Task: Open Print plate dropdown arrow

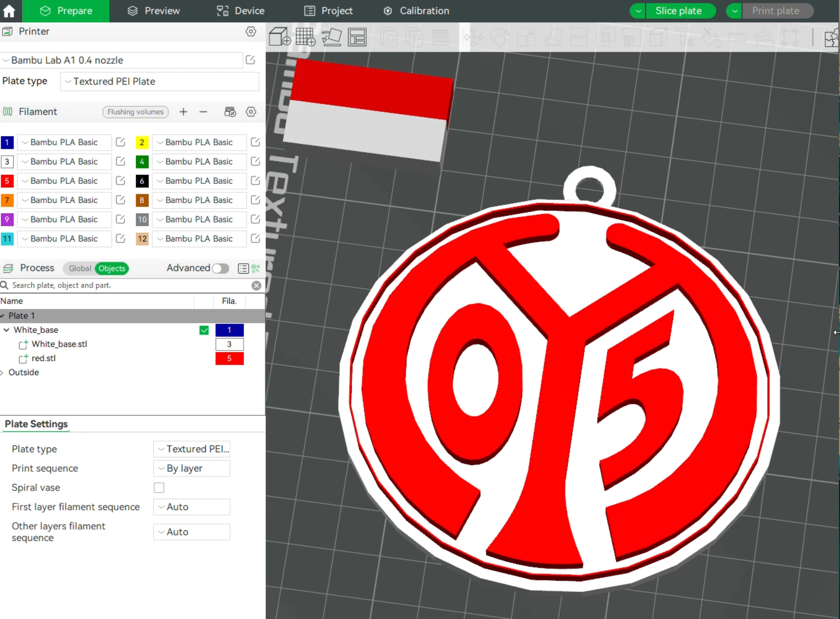Action: click(x=734, y=11)
